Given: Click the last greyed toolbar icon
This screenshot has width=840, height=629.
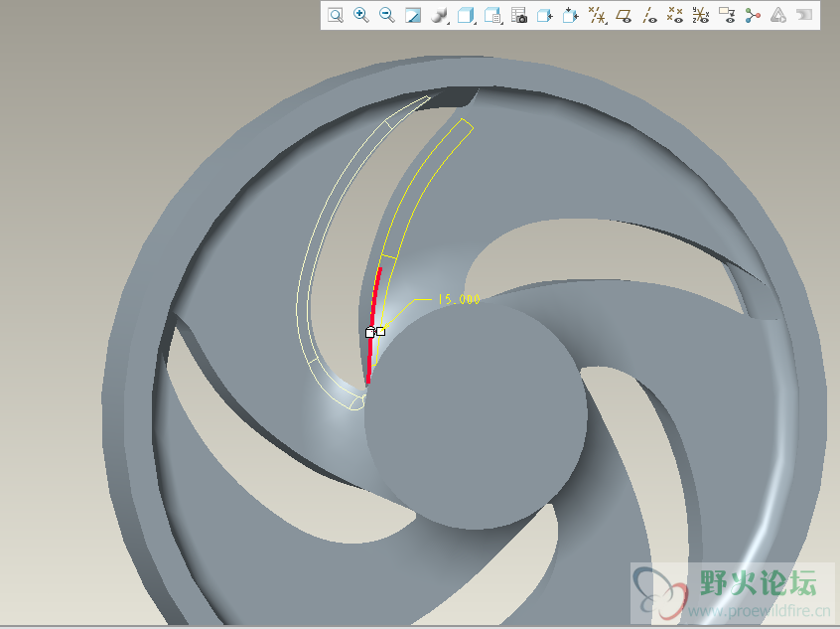Looking at the screenshot, I should pos(804,15).
